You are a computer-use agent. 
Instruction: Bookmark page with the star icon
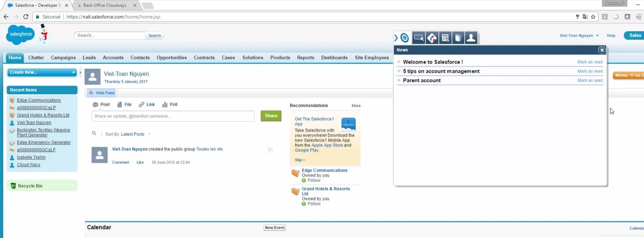(593, 17)
